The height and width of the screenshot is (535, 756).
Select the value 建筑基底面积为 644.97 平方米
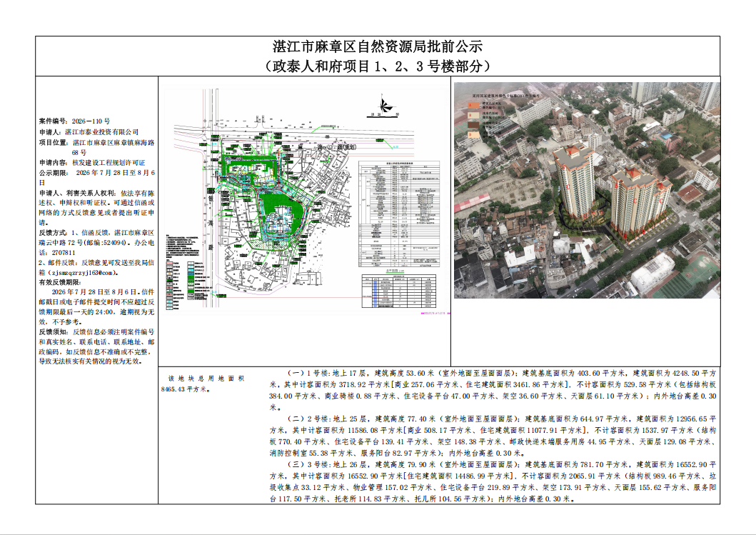tap(577, 419)
